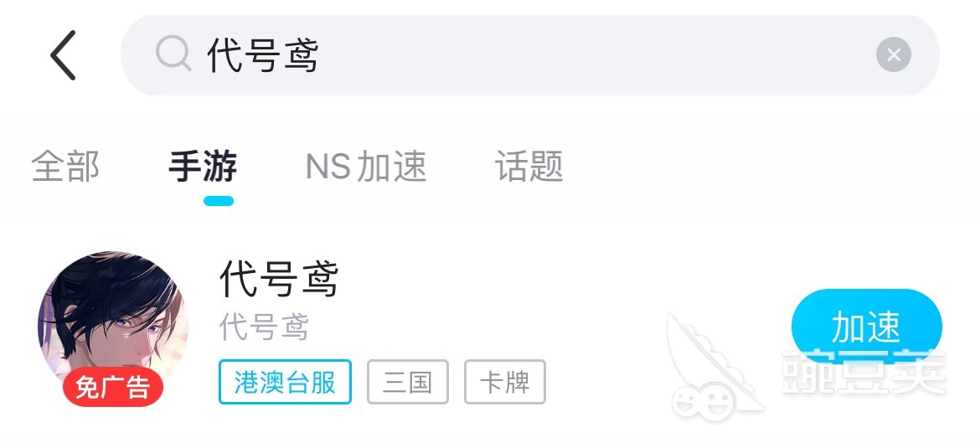
Task: Tap the blue 加速 button
Action: 866,327
